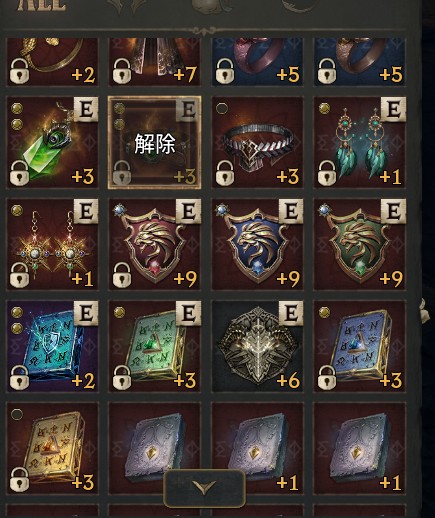The height and width of the screenshot is (518, 435).
Task: Select the red lion shield emblem
Action: (x=155, y=244)
